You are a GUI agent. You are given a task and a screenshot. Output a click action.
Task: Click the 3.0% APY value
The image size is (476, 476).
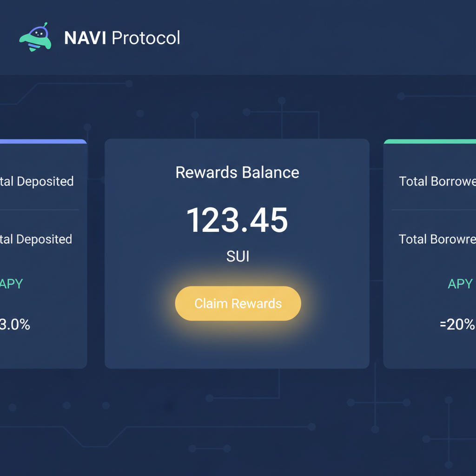coord(15,325)
